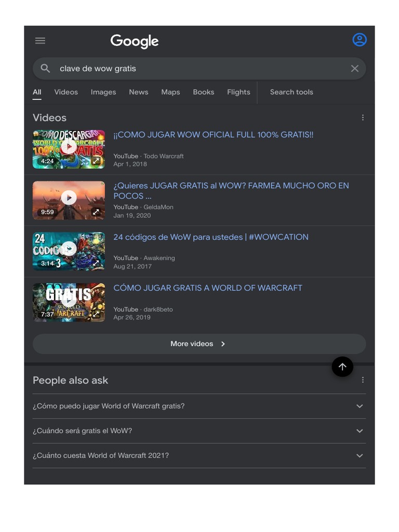
Task: Click 'YouTube · Awakening' source text
Action: pos(144,258)
